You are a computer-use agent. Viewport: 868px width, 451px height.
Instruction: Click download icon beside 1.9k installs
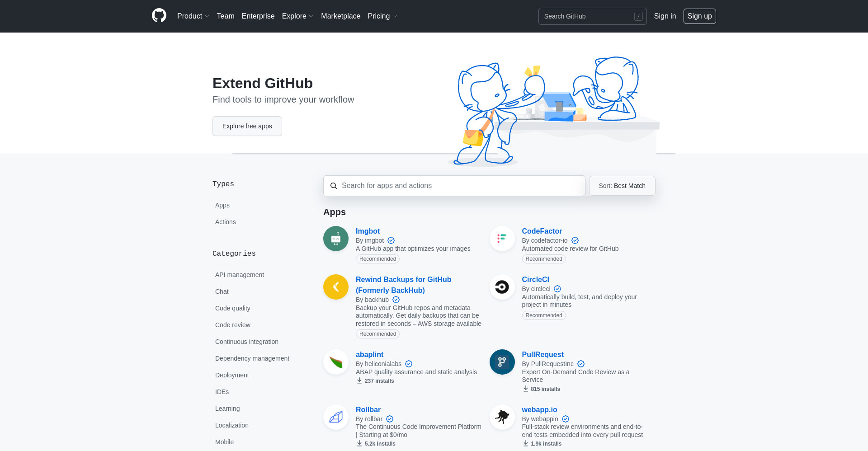pyautogui.click(x=526, y=443)
